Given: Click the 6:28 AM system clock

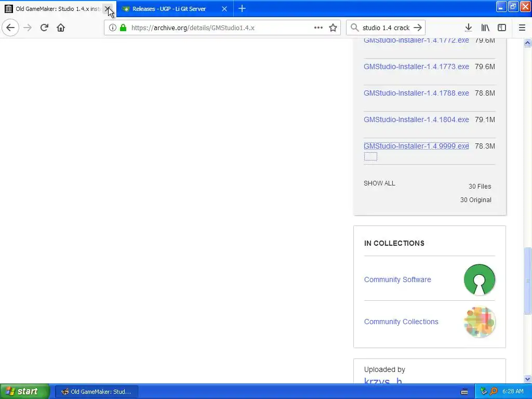Looking at the screenshot, I should tap(513, 392).
